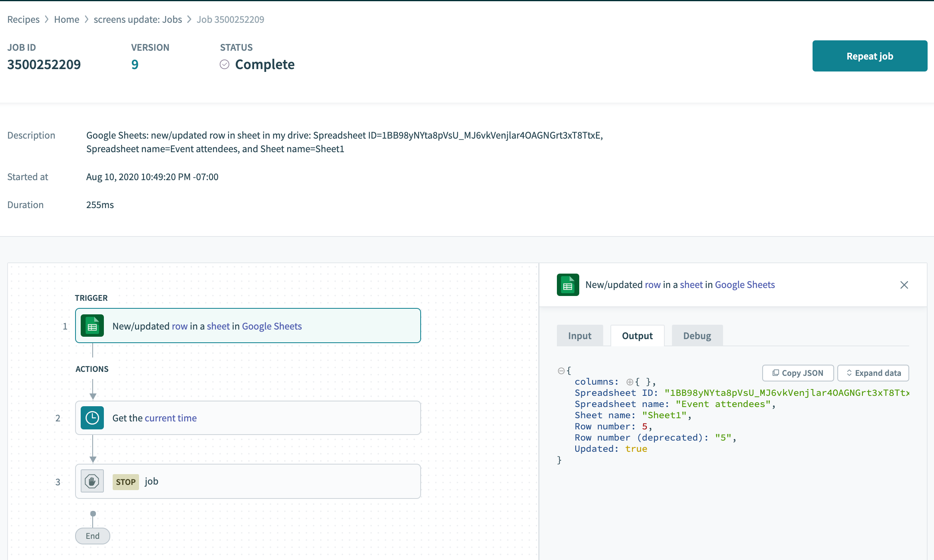Expand all output data
This screenshot has width=934, height=560.
tap(873, 373)
